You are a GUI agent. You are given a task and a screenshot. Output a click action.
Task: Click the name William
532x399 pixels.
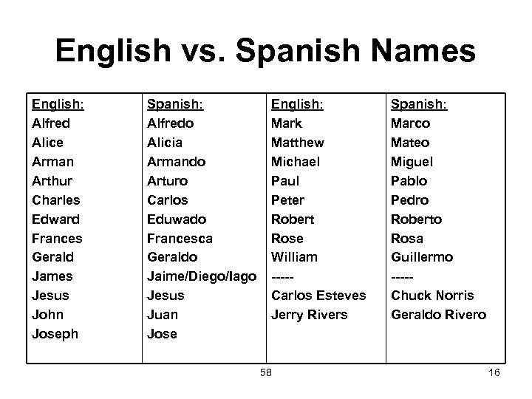(294, 257)
